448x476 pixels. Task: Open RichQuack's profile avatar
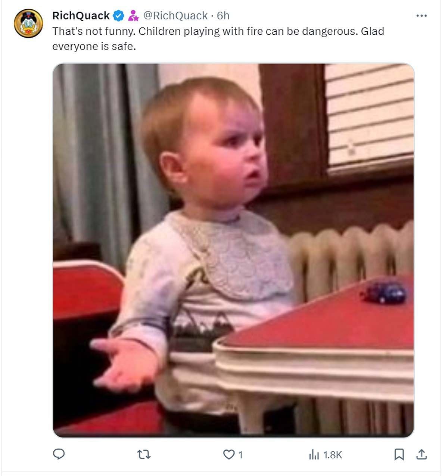tap(29, 23)
